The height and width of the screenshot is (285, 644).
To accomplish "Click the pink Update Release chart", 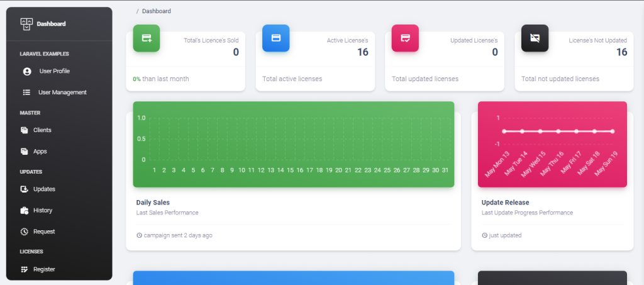I will pos(552,145).
